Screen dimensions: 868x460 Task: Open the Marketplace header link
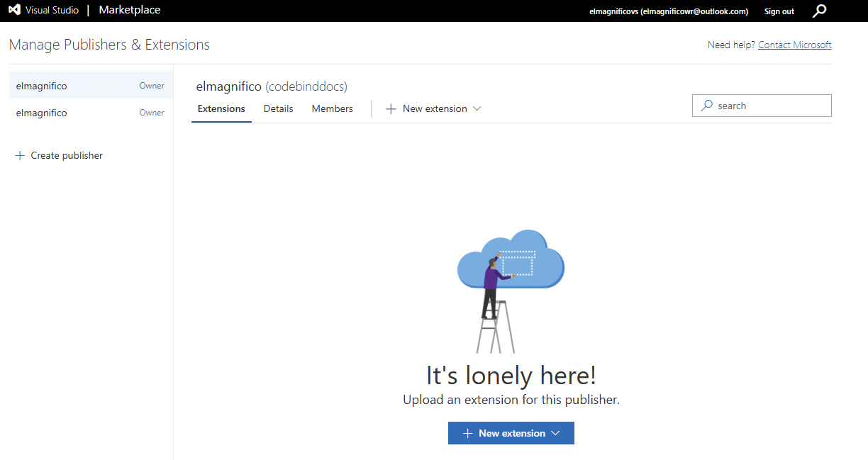(130, 10)
